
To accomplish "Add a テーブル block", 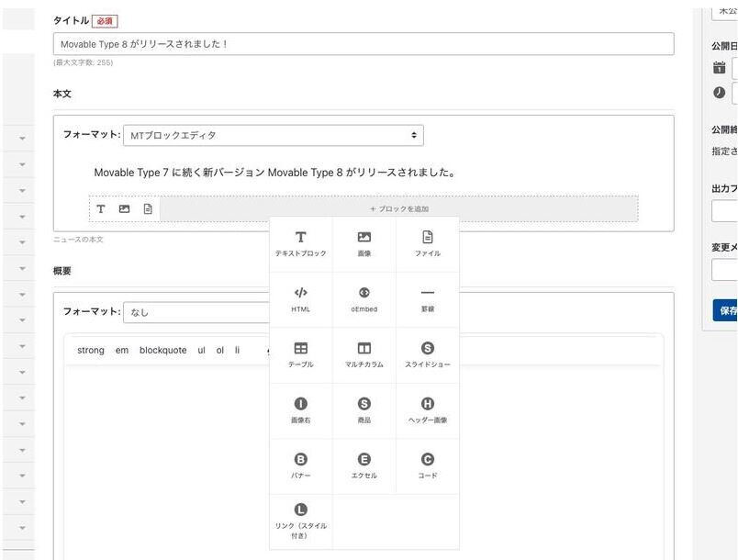I will [x=301, y=355].
